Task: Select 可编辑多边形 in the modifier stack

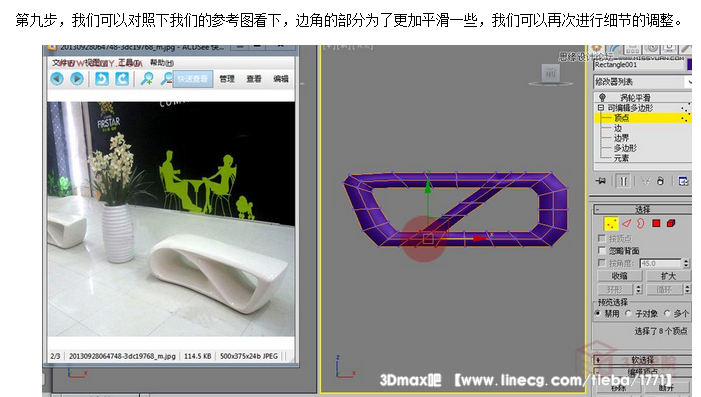Action: [x=630, y=108]
